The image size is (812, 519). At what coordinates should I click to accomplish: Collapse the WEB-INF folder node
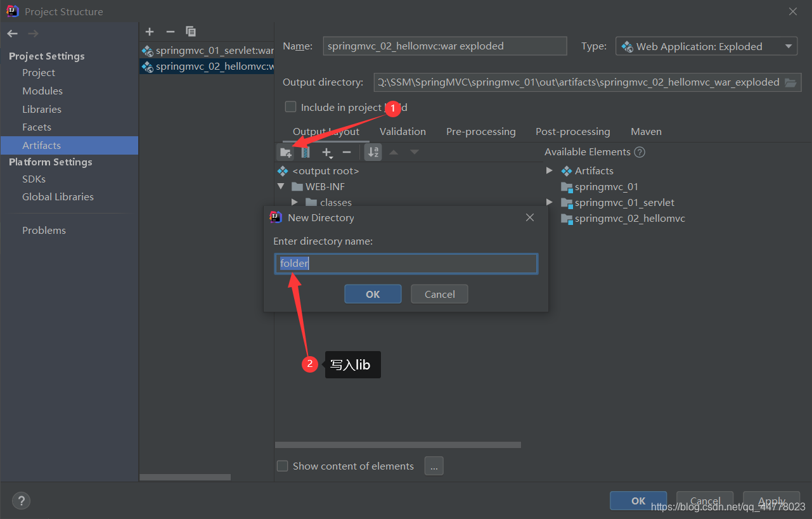(x=281, y=187)
